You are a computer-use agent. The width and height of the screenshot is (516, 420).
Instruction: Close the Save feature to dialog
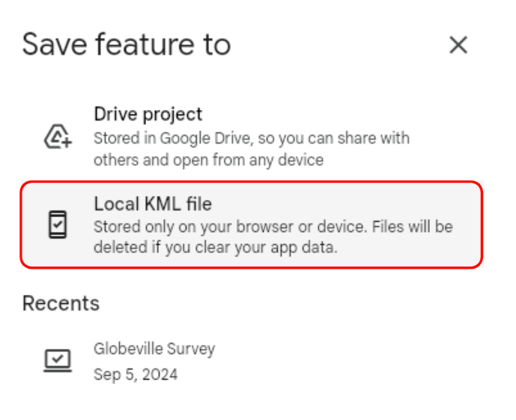(458, 45)
